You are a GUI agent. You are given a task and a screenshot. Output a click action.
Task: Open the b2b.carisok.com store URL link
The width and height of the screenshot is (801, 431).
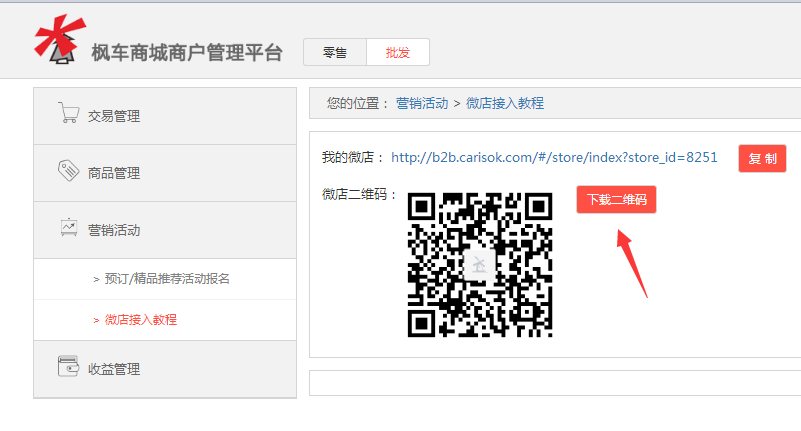tap(554, 157)
